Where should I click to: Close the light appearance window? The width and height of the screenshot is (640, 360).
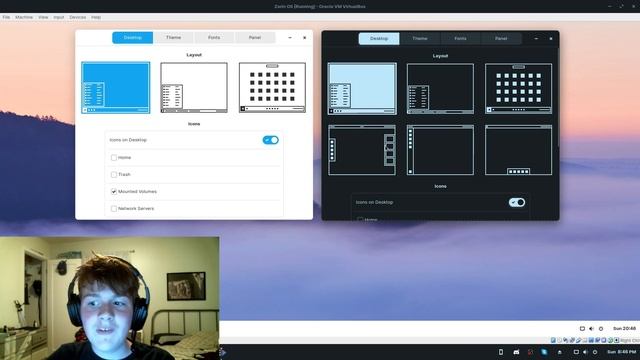coord(304,38)
